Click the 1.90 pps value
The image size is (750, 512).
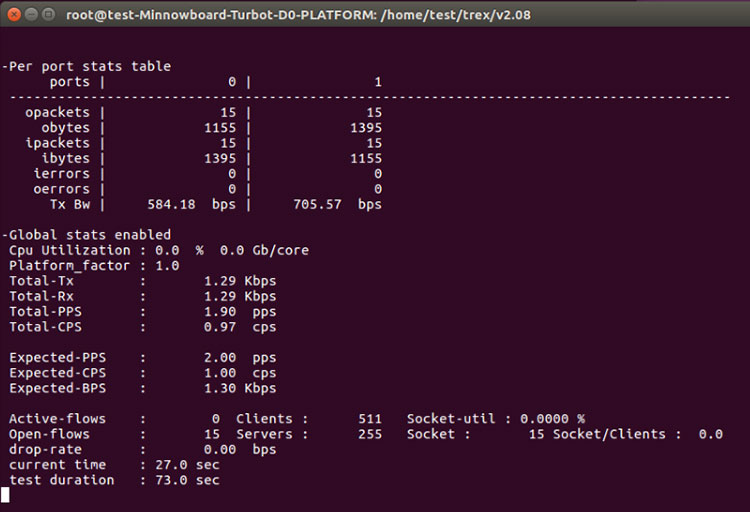[240, 312]
